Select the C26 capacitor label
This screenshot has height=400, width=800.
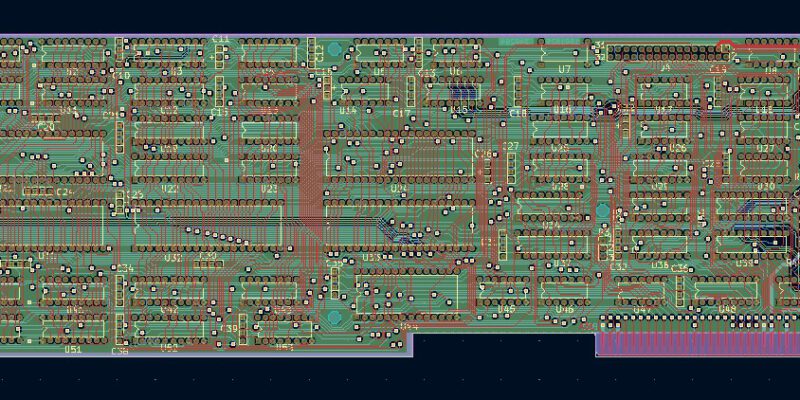[483, 153]
